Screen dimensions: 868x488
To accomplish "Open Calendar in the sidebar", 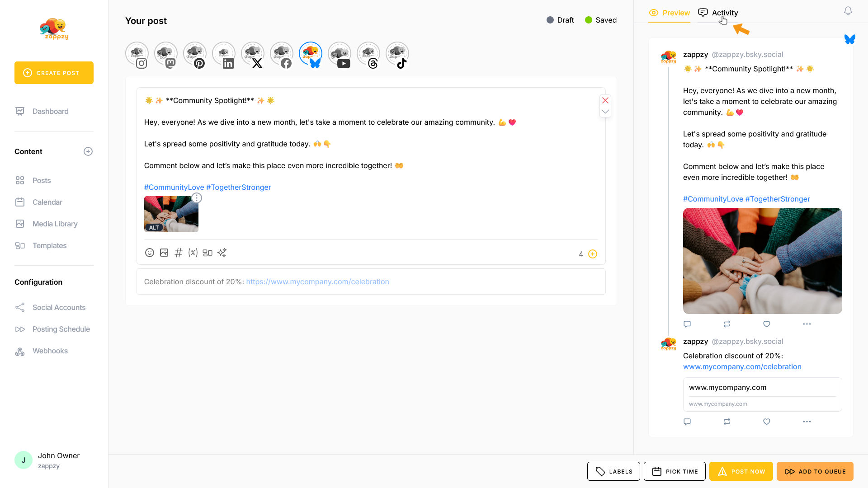I will [47, 202].
